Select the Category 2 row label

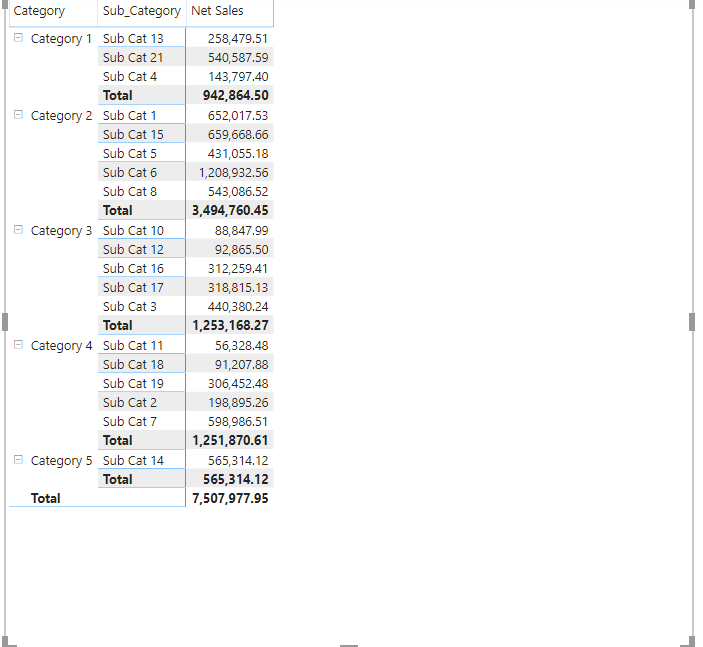[61, 116]
